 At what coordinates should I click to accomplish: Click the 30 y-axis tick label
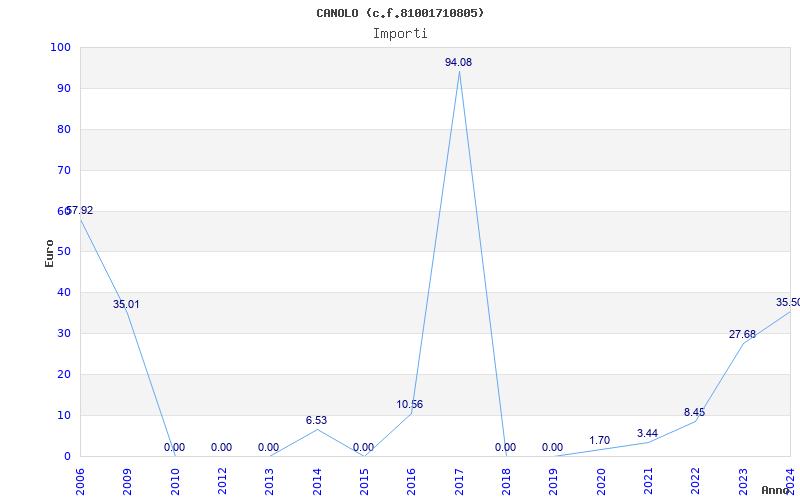pos(64,333)
